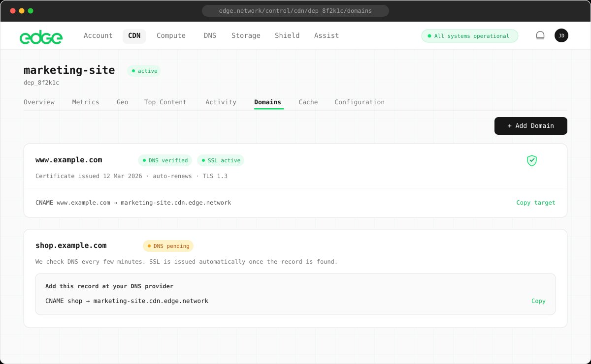Click the marketing-site heading

[69, 70]
